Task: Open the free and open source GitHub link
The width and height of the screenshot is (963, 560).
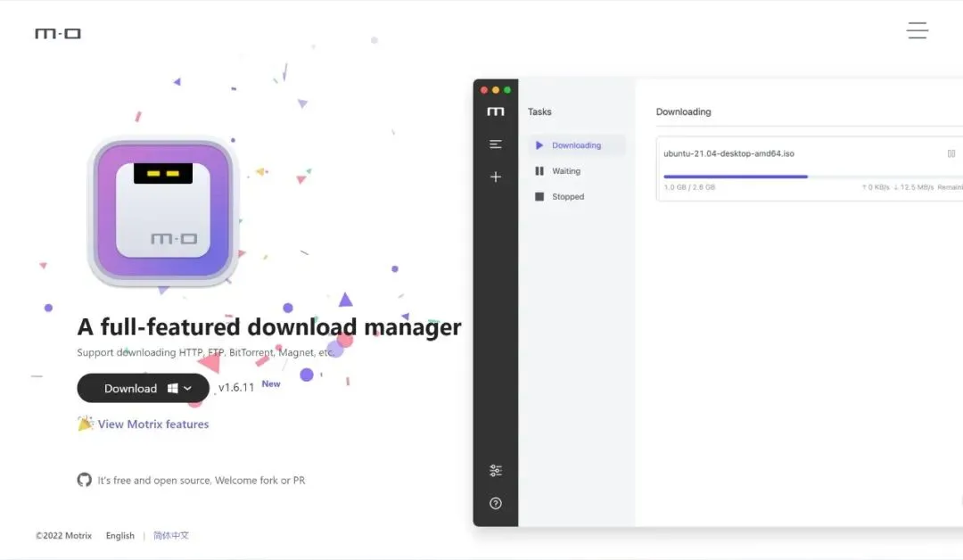Action: click(x=201, y=480)
